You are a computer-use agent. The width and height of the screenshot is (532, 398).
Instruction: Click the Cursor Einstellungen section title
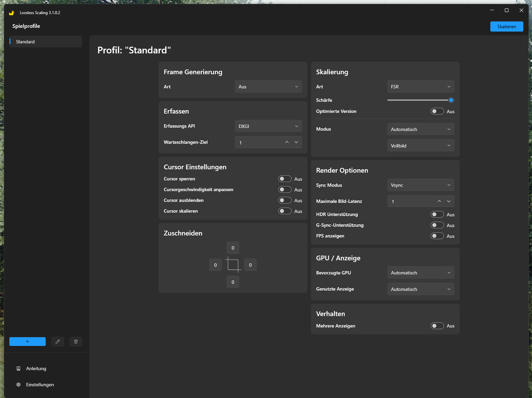click(195, 167)
